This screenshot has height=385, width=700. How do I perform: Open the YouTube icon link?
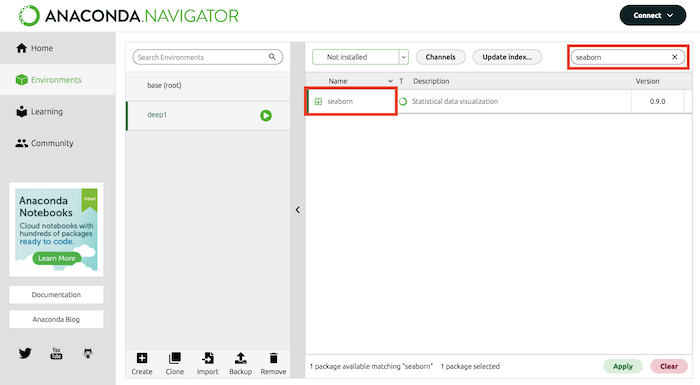(56, 353)
